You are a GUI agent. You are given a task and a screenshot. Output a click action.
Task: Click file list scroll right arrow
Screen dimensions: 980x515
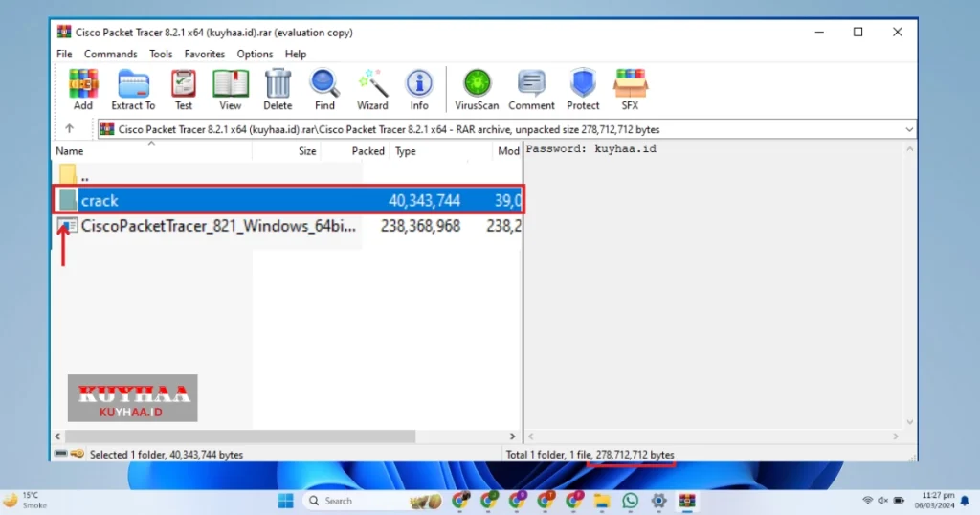513,437
